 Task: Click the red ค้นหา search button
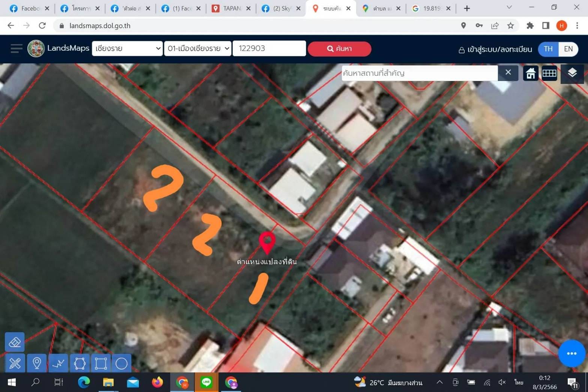pyautogui.click(x=339, y=49)
